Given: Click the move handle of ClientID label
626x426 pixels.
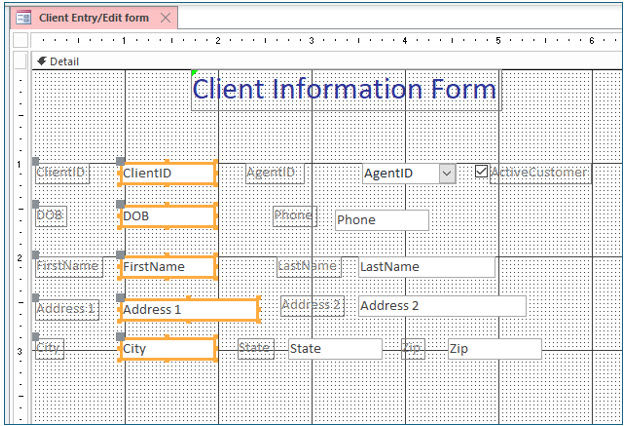Looking at the screenshot, I should (x=36, y=161).
